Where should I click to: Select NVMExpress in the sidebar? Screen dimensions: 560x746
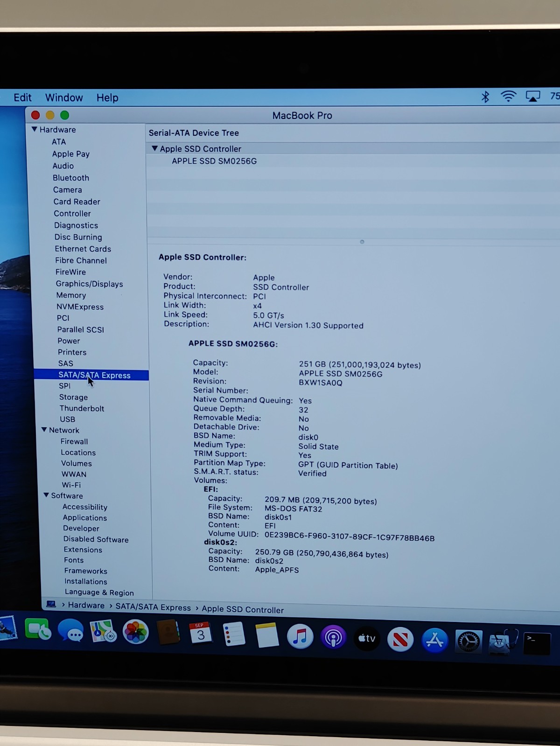[80, 307]
